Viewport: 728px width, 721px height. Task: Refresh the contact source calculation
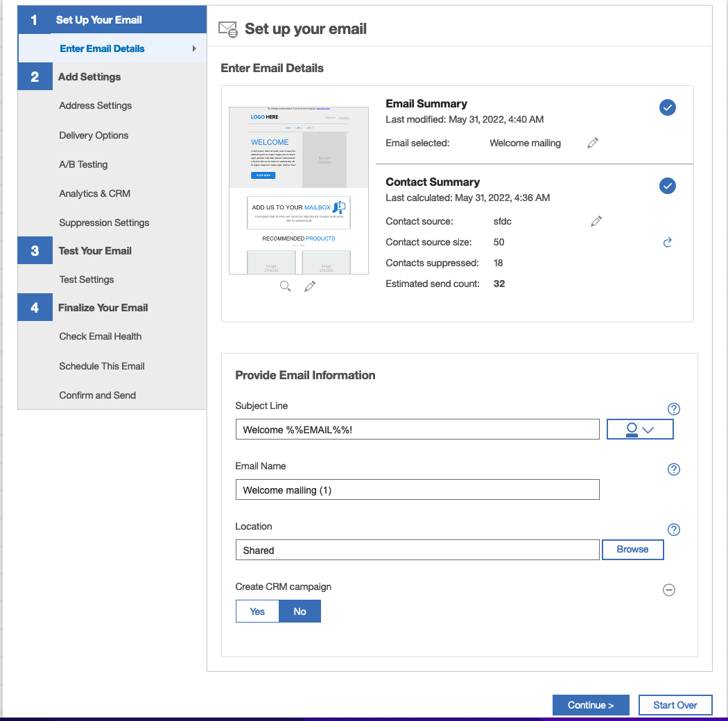pyautogui.click(x=667, y=242)
